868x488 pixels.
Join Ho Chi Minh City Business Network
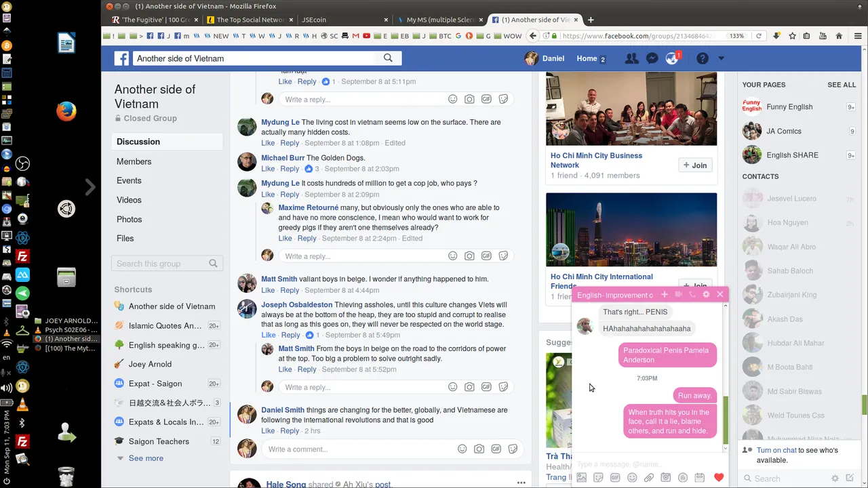[695, 165]
